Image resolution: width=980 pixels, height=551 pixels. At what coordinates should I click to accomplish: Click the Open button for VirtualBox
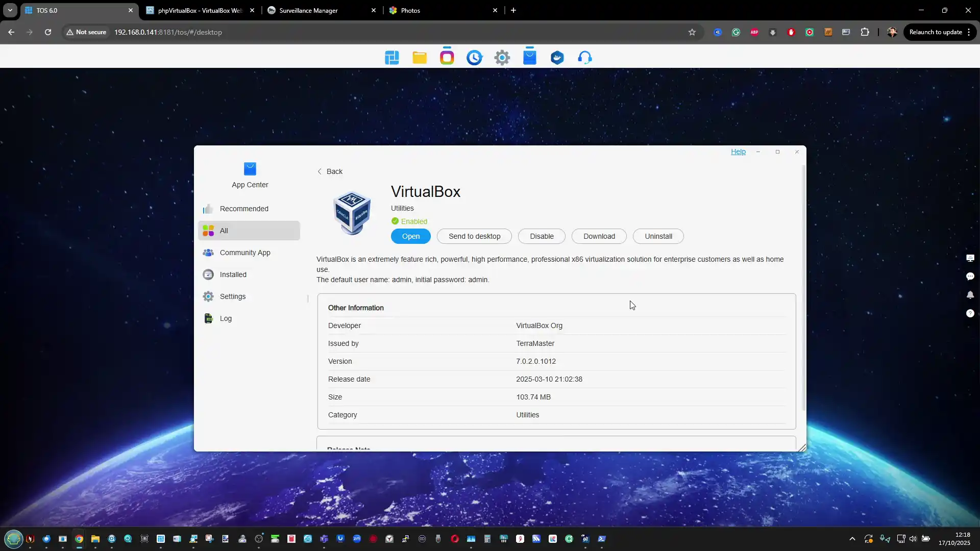[x=410, y=236]
